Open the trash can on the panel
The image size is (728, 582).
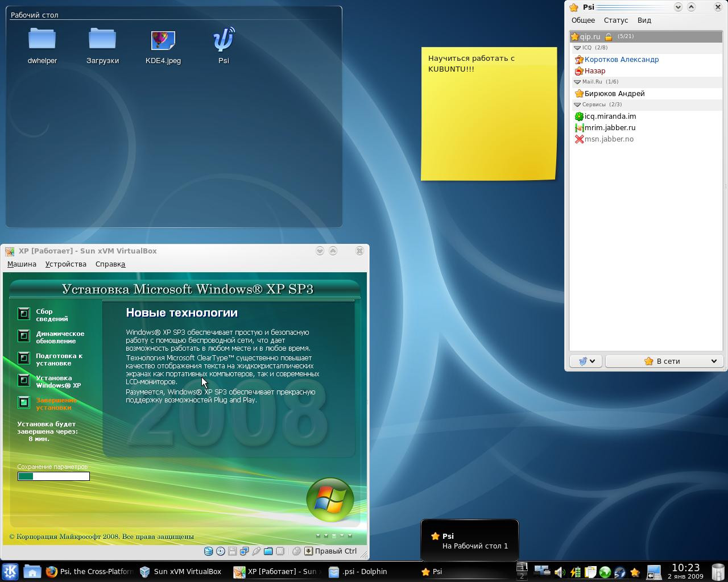click(718, 572)
